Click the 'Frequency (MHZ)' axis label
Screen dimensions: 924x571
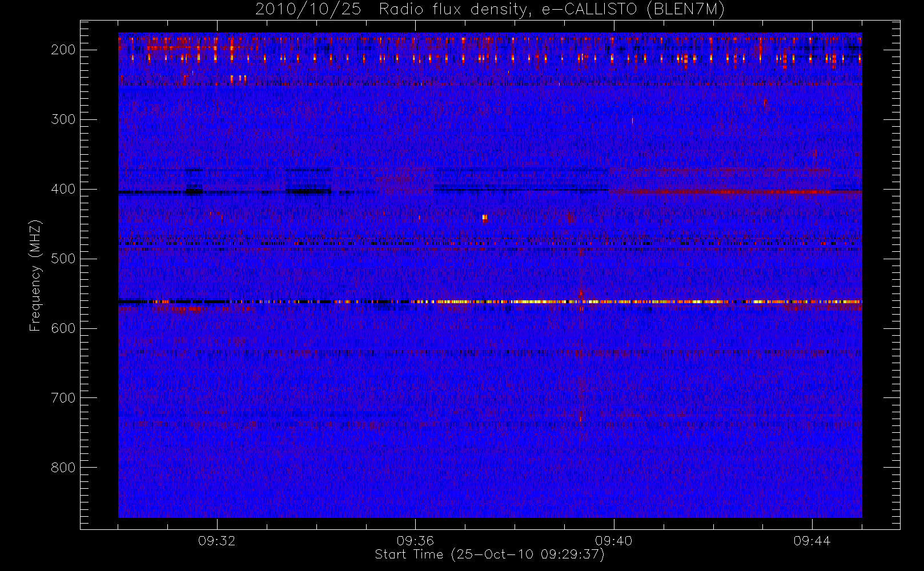click(x=35, y=275)
